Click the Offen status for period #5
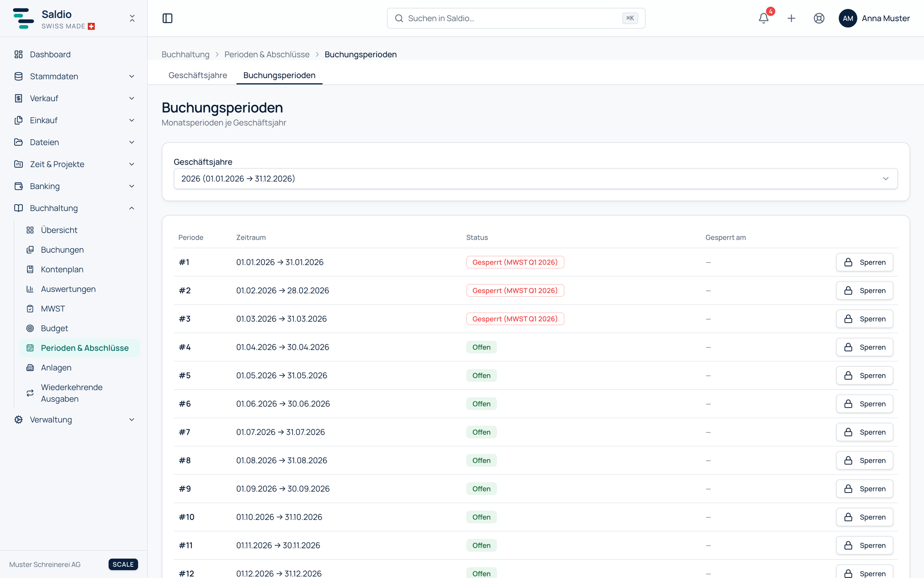Image resolution: width=924 pixels, height=578 pixels. pos(481,376)
